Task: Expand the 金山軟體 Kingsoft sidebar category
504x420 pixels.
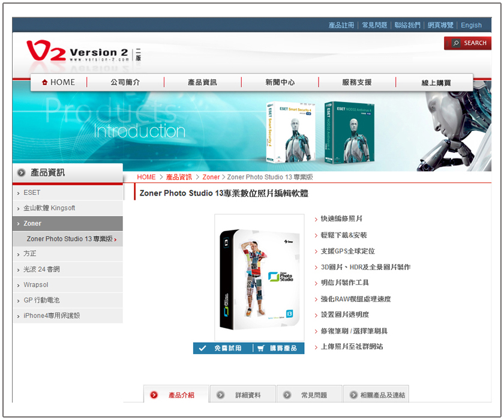Action: click(68, 208)
